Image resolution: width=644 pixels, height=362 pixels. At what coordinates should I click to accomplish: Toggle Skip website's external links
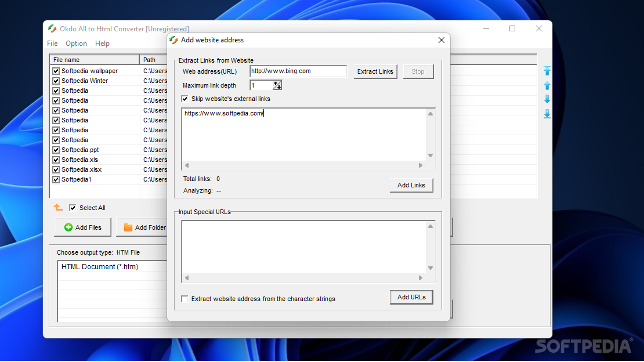coord(185,99)
